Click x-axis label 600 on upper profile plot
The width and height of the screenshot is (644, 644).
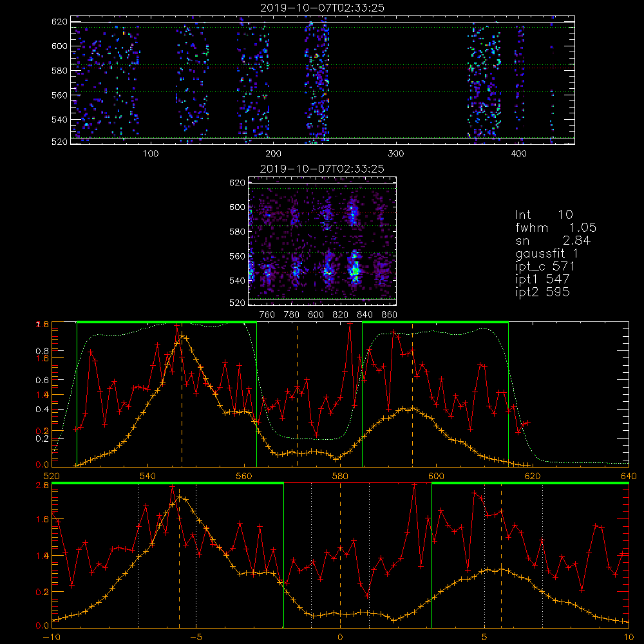point(436,476)
